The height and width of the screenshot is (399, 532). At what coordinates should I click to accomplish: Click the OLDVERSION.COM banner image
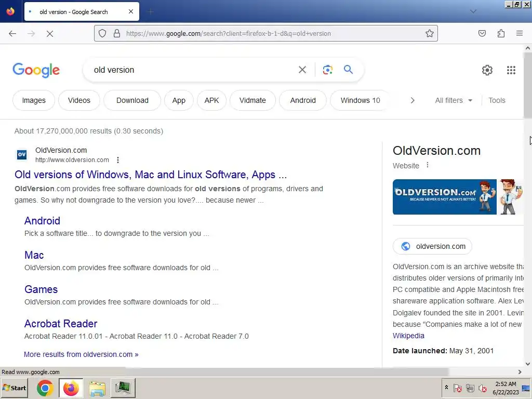point(445,197)
